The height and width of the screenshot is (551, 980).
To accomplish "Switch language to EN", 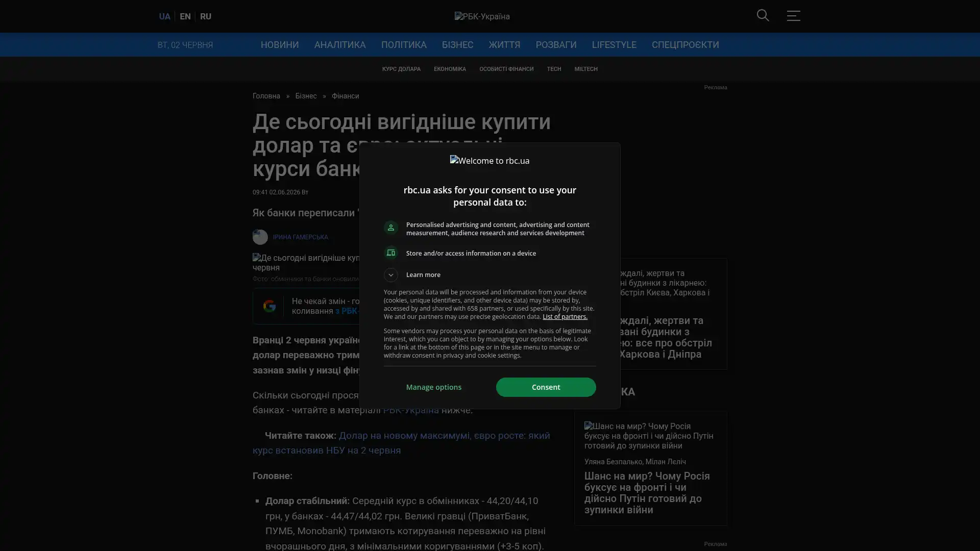I will [185, 16].
